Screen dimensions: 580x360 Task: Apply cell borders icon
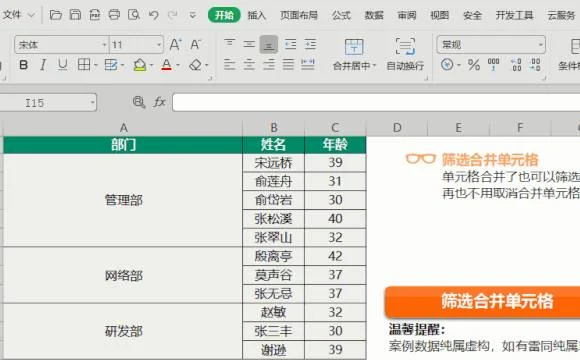84,65
